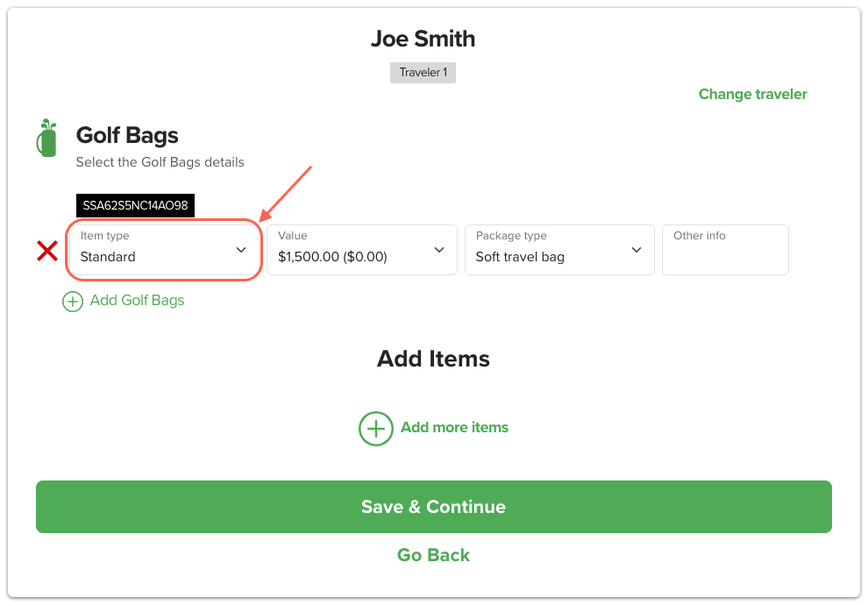Remove golf bag with red X icon
The width and height of the screenshot is (868, 605).
point(47,251)
